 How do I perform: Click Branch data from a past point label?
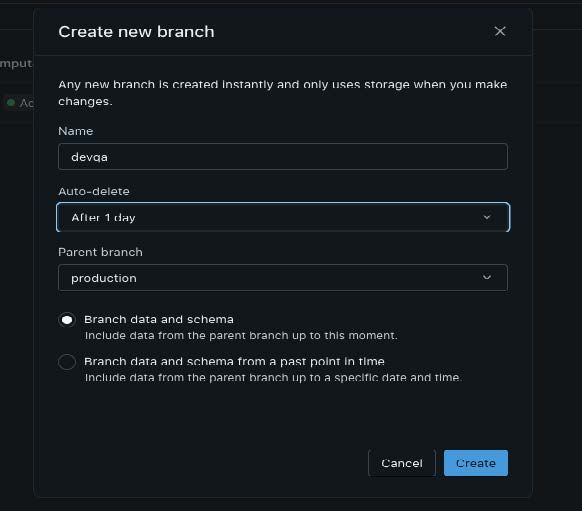click(234, 361)
